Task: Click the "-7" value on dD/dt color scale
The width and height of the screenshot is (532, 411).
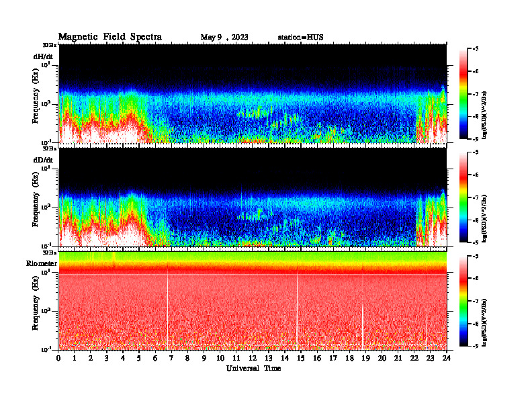Action: [x=476, y=197]
